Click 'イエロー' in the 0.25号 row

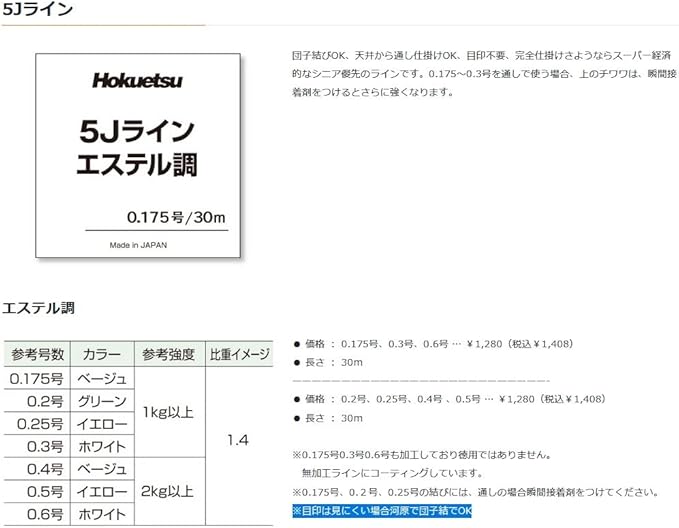[x=102, y=424]
